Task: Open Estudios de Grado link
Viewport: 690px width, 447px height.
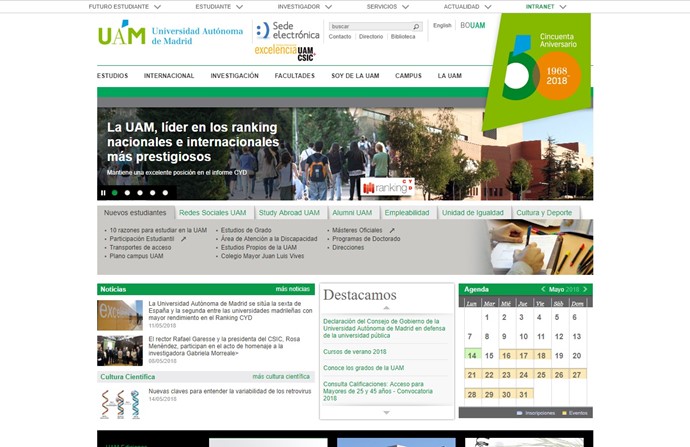Action: pos(246,230)
